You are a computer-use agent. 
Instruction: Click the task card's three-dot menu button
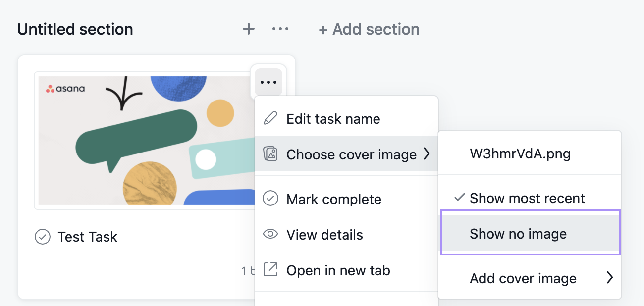point(268,82)
